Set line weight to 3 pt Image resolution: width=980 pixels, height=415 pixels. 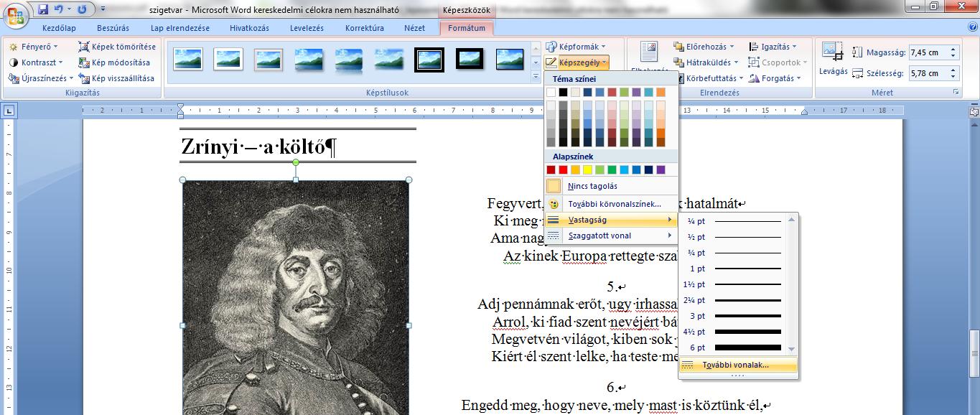[x=734, y=316]
